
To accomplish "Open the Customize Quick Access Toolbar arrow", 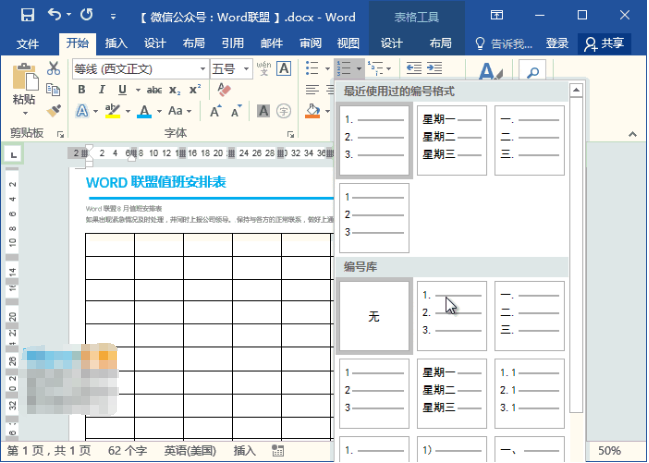I will (113, 17).
